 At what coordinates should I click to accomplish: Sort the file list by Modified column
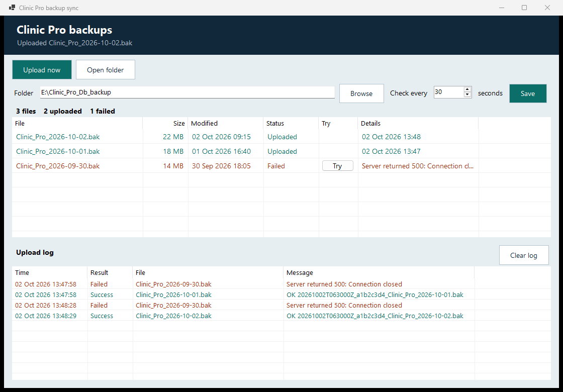226,123
